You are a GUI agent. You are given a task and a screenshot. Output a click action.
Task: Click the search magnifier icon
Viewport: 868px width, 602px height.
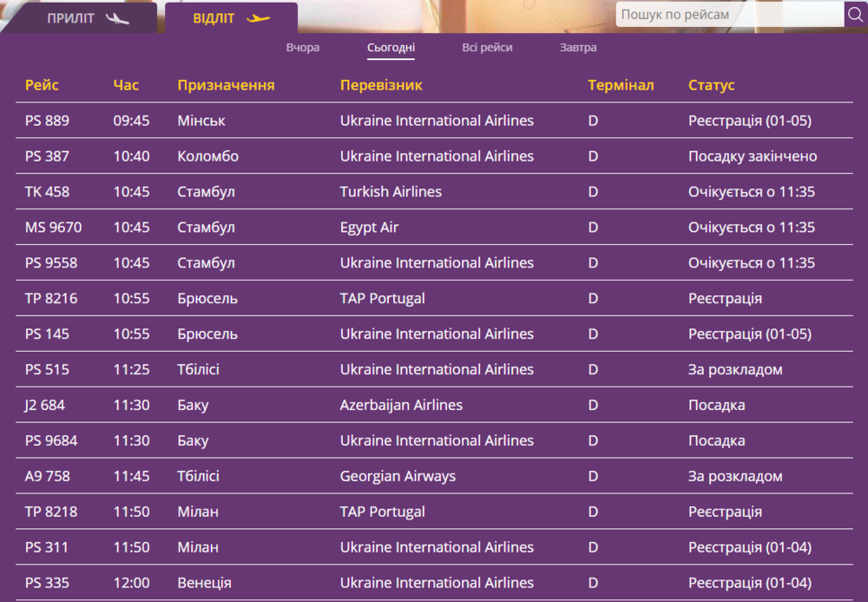click(x=856, y=15)
